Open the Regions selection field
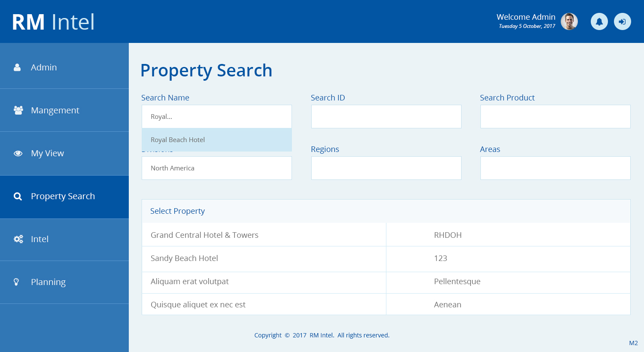The image size is (644, 352). click(386, 168)
